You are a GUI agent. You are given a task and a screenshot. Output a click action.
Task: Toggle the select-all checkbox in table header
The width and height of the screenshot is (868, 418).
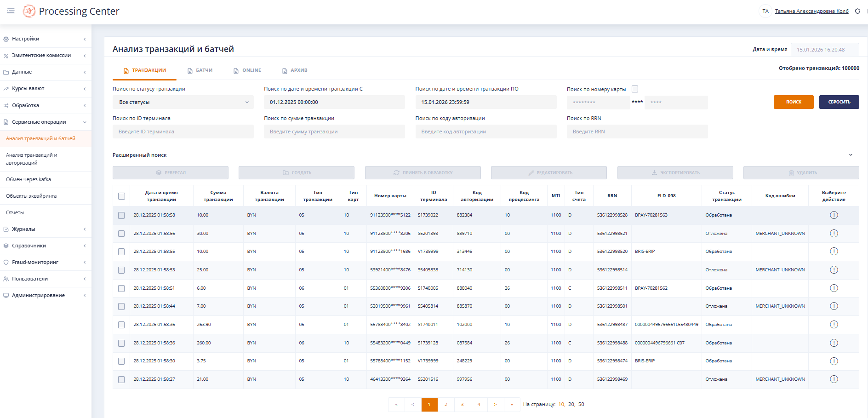pos(121,196)
